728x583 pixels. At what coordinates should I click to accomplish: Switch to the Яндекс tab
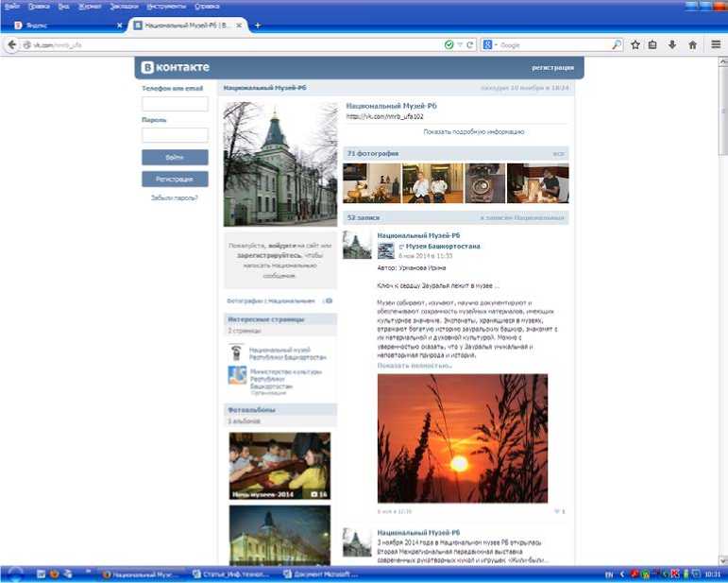tap(65, 26)
